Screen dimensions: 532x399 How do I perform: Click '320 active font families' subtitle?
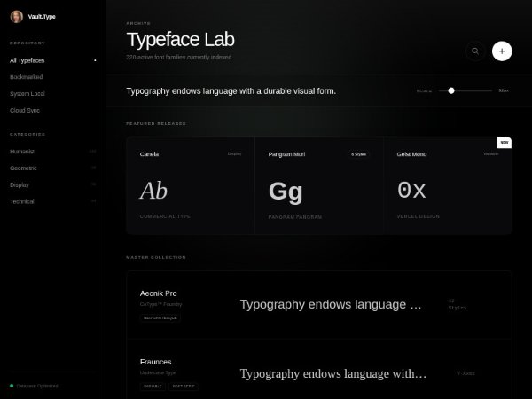point(179,57)
